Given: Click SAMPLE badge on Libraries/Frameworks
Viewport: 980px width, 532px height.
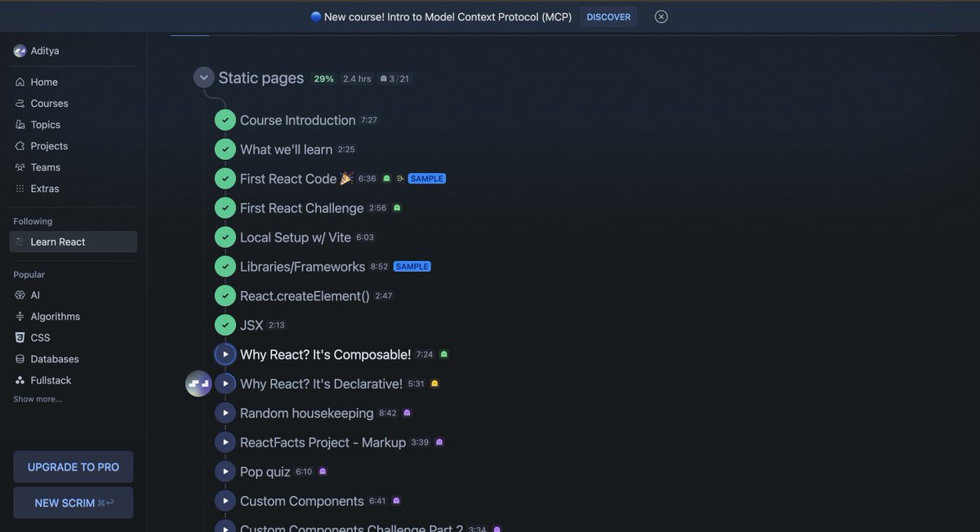Looking at the screenshot, I should [x=412, y=267].
